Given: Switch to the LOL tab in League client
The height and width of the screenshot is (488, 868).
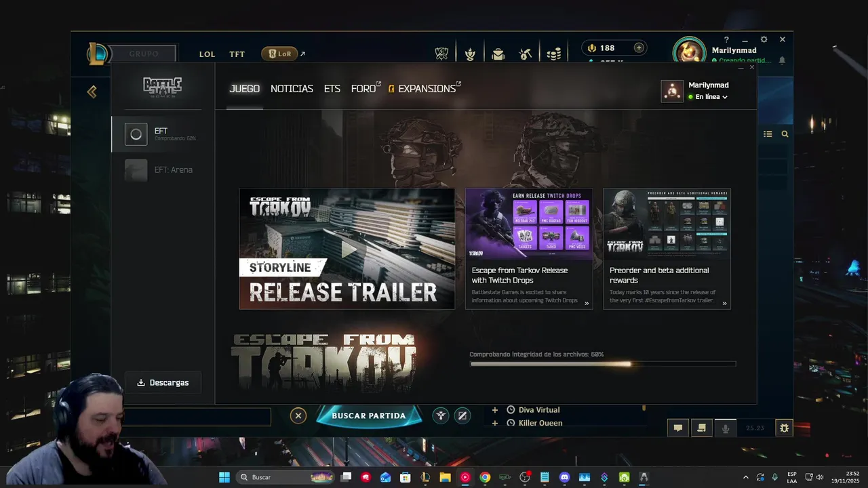Looking at the screenshot, I should [x=207, y=54].
